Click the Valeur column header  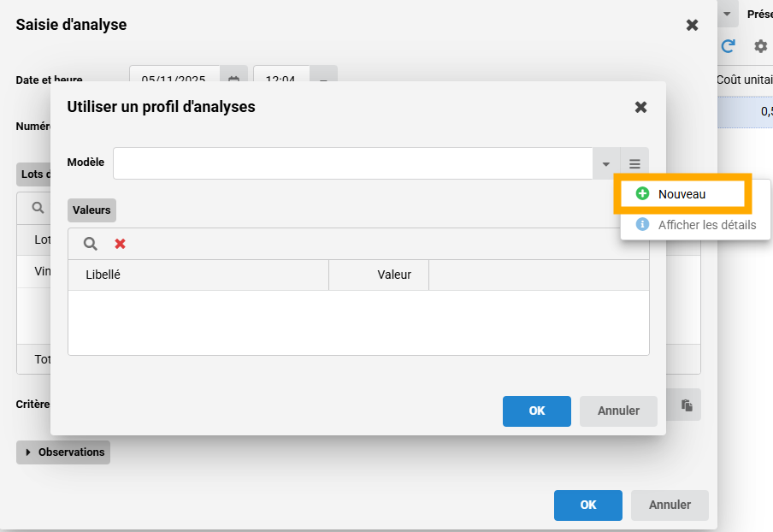(x=393, y=275)
